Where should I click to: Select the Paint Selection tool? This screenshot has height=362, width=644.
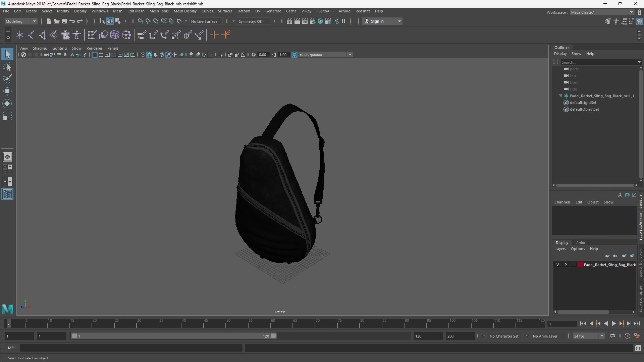point(7,79)
